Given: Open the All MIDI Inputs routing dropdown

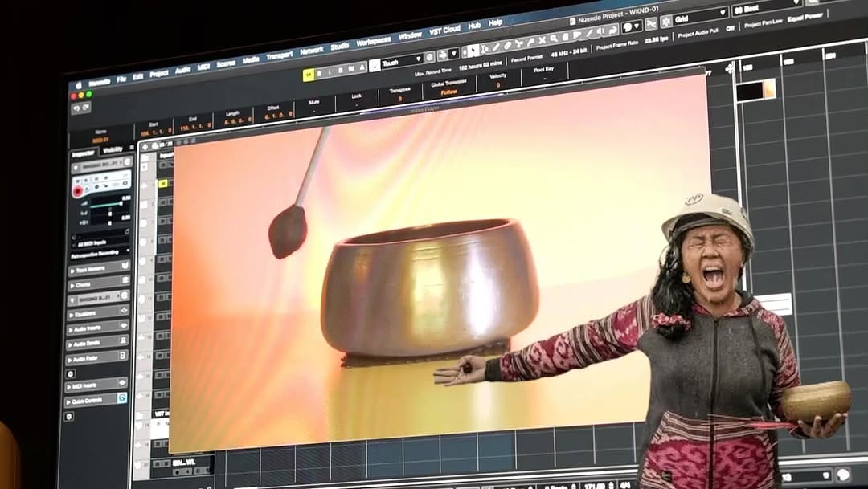Looking at the screenshot, I should [100, 242].
